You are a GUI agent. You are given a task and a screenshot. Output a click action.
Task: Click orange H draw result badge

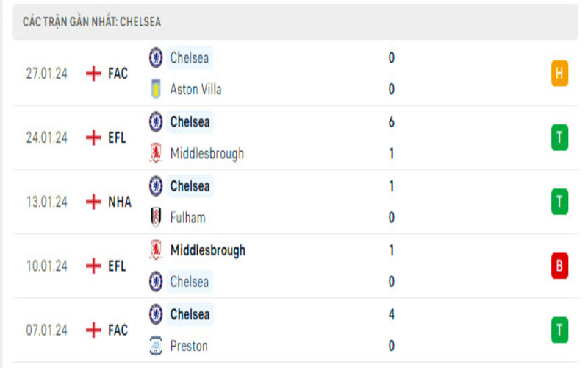(x=559, y=73)
